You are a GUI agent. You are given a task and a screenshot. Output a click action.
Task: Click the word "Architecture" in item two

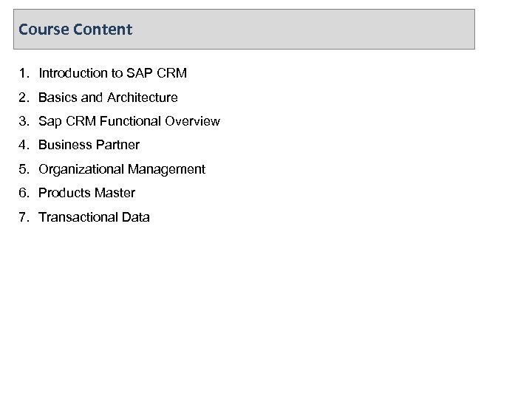tap(143, 98)
